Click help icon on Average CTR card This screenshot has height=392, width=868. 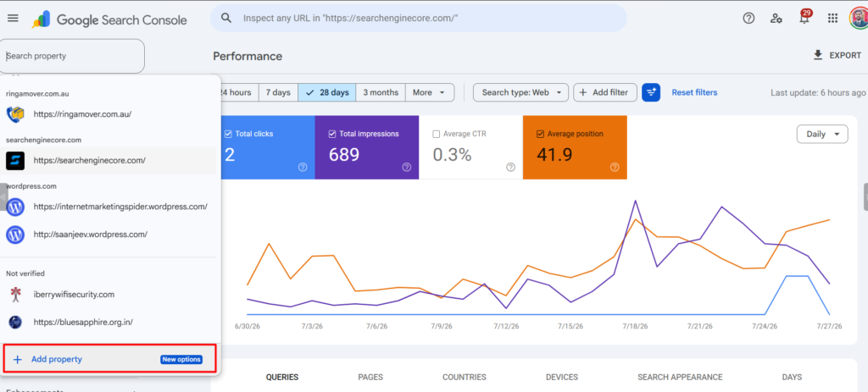510,167
